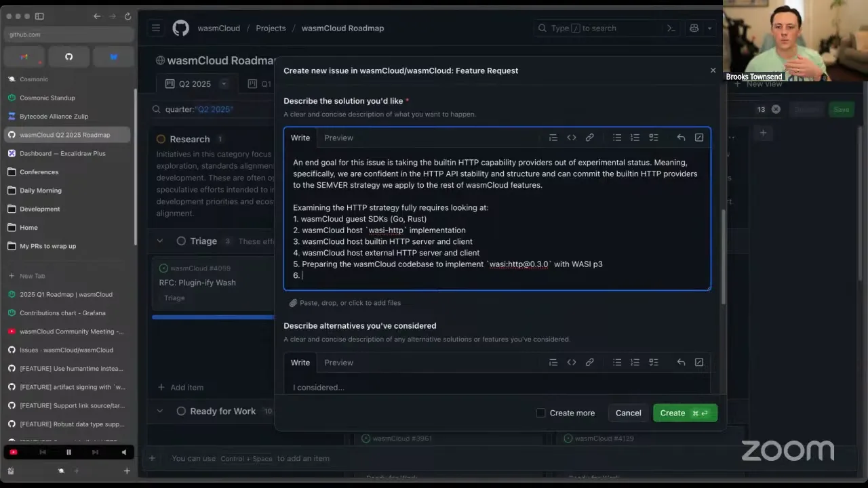The width and height of the screenshot is (868, 488).
Task: Close the Create new issue dialog
Action: pos(713,70)
